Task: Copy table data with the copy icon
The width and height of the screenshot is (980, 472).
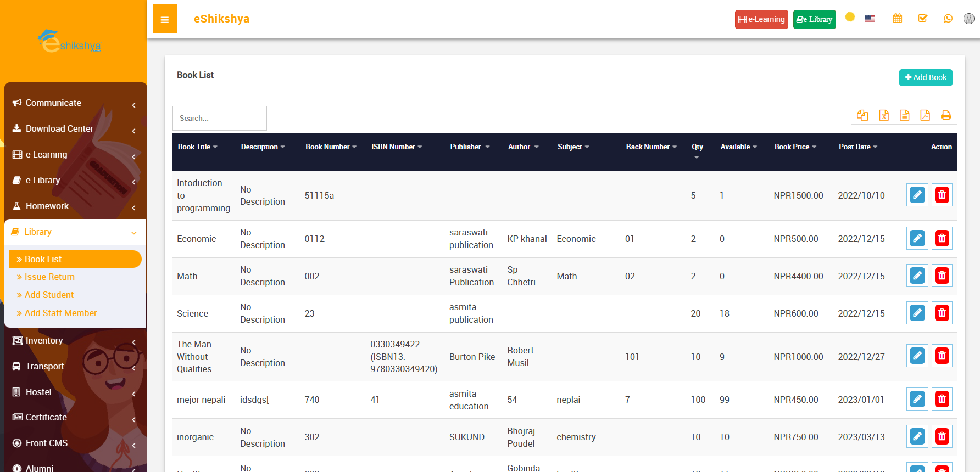Action: pos(862,115)
